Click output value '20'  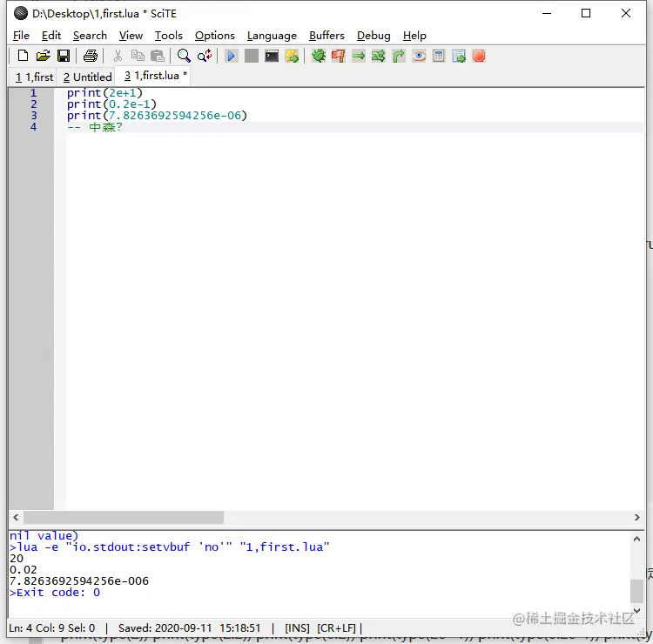pos(17,558)
